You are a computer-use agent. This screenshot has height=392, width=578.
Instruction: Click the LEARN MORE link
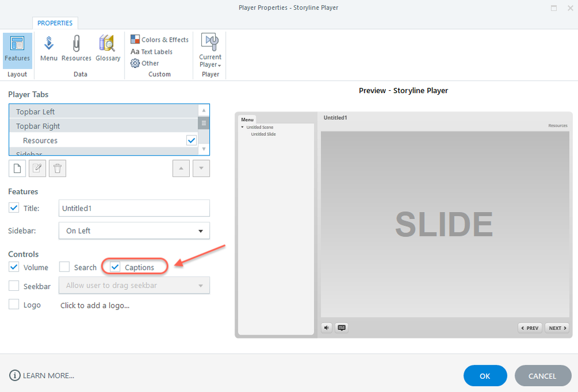[48, 375]
